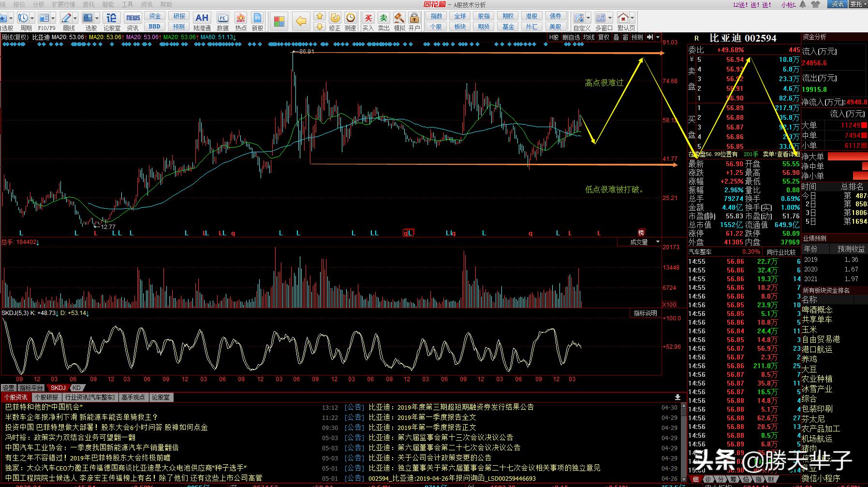Click the yellow back arrow icon
868x487 pixels.
tap(301, 21)
